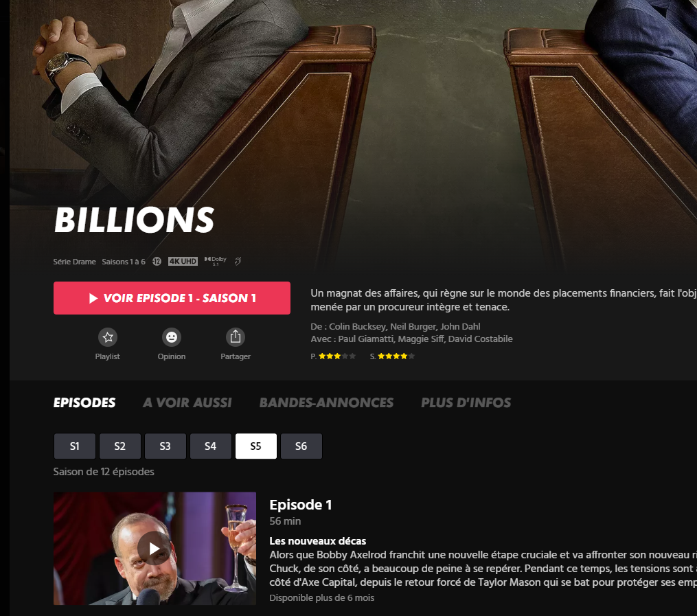Select season S1

point(75,446)
